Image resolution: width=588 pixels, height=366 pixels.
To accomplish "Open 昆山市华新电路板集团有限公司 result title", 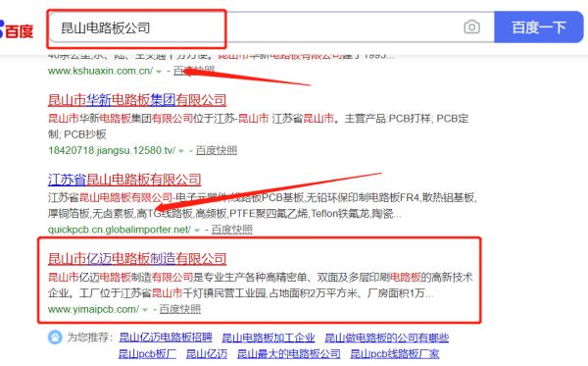I will point(137,100).
